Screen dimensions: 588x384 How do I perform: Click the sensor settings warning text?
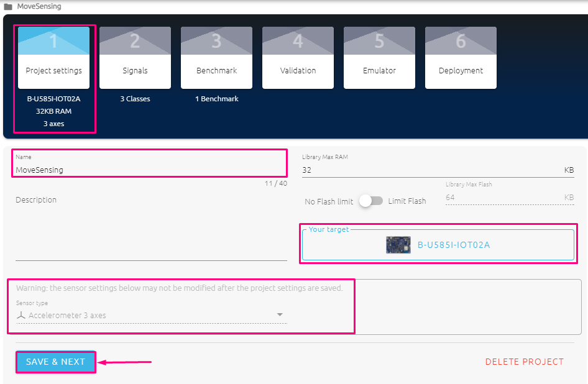coord(179,288)
